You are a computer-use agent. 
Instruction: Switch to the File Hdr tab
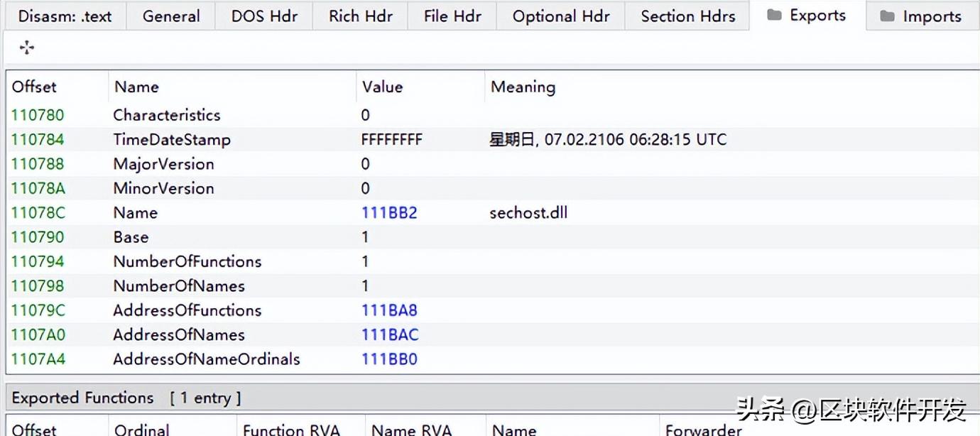pos(452,16)
